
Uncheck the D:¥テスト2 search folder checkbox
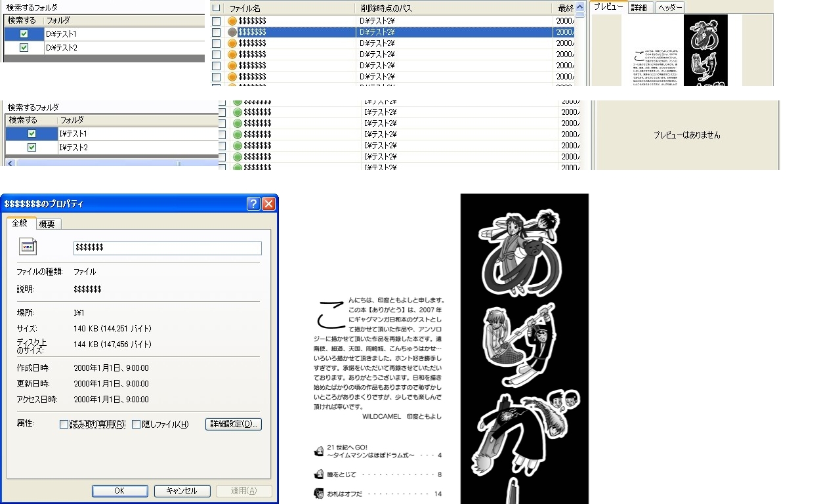click(x=24, y=48)
